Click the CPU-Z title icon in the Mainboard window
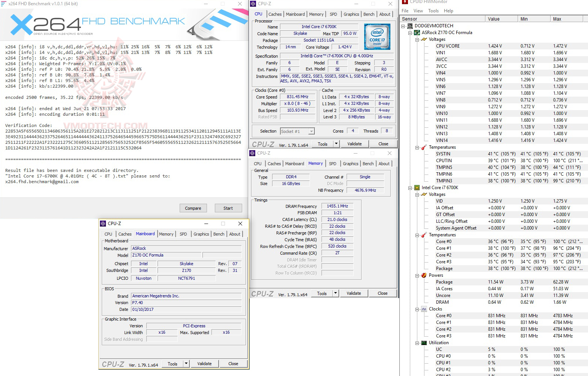This screenshot has height=376, width=588. pyautogui.click(x=103, y=224)
